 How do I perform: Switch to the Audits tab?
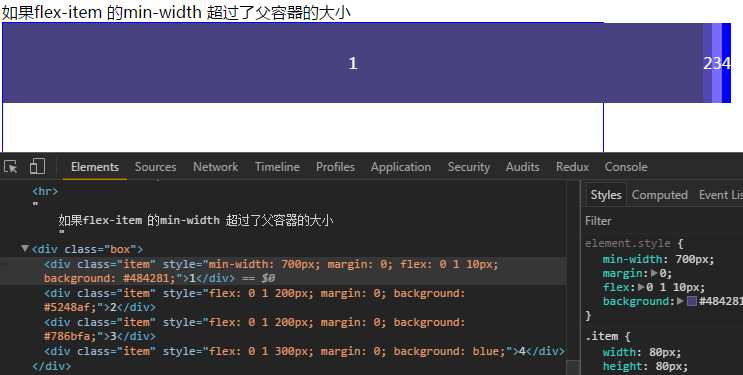(522, 167)
